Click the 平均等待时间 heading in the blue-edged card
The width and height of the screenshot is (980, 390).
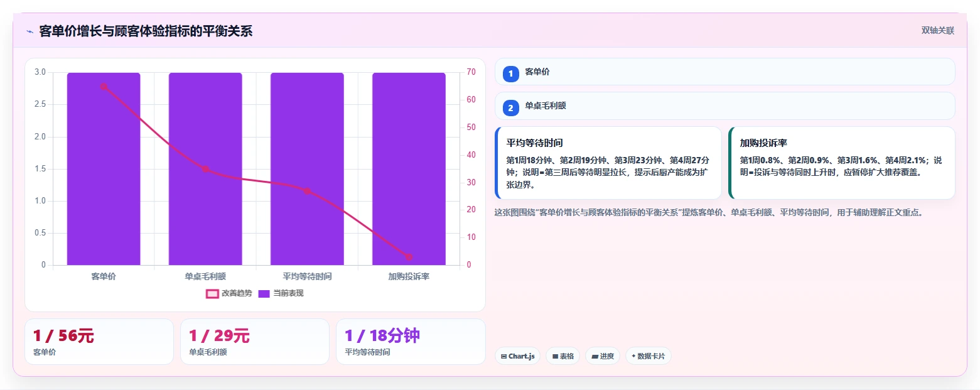(535, 143)
